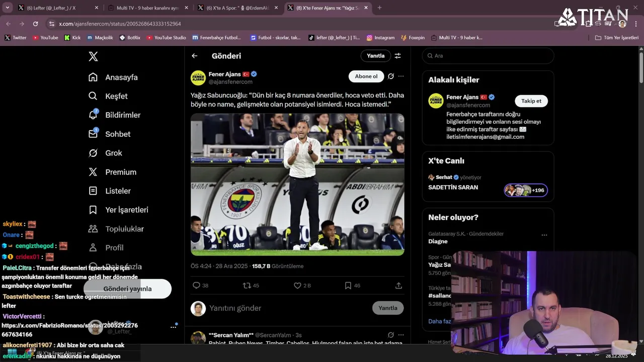This screenshot has width=644, height=362.
Task: Open Yer İşaretleri bookmarks
Action: [x=118, y=210]
